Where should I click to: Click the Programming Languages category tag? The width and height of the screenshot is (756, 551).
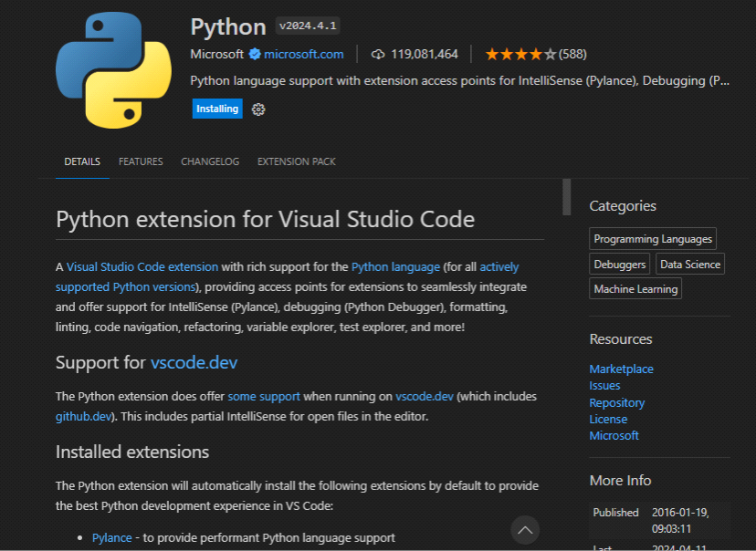pyautogui.click(x=653, y=239)
